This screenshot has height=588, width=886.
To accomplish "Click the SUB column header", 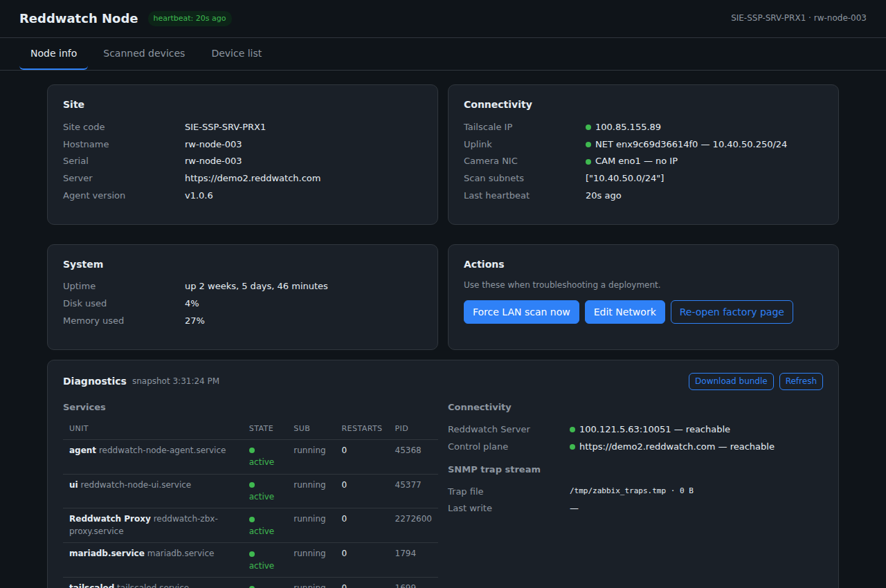I will (x=302, y=429).
